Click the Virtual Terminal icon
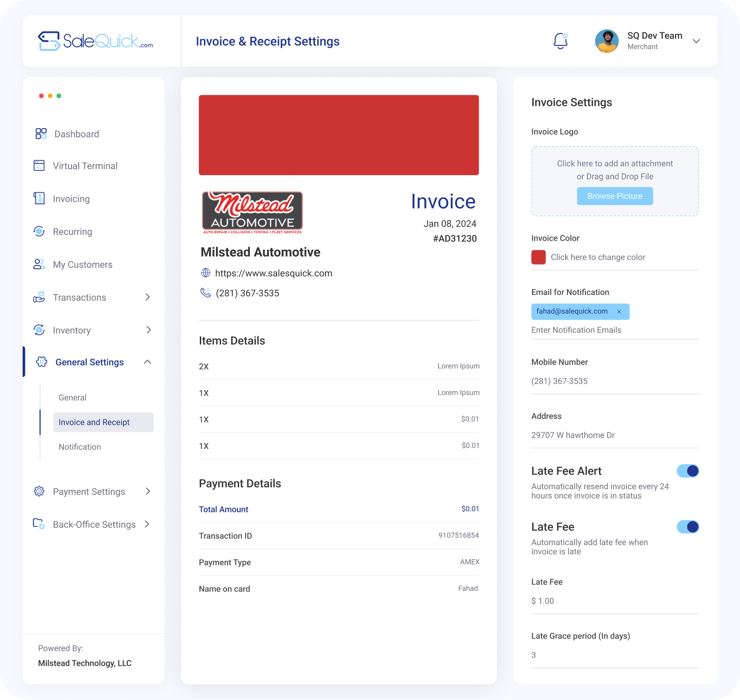 pyautogui.click(x=39, y=166)
